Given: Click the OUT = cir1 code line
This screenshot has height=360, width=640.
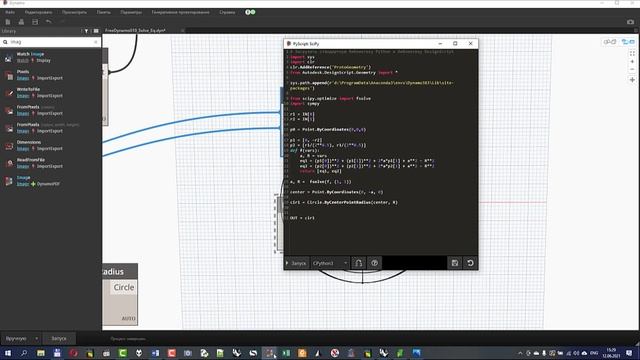Looking at the screenshot, I should click(x=302, y=218).
